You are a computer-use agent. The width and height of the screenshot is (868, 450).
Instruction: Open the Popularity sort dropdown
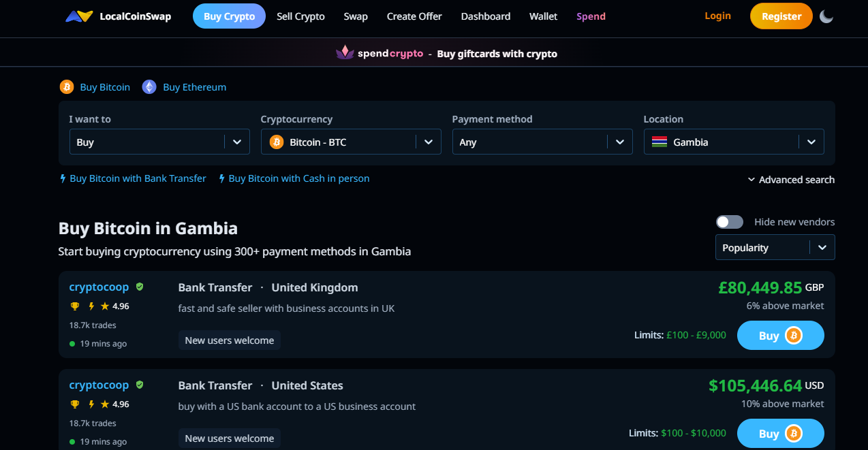pyautogui.click(x=775, y=247)
